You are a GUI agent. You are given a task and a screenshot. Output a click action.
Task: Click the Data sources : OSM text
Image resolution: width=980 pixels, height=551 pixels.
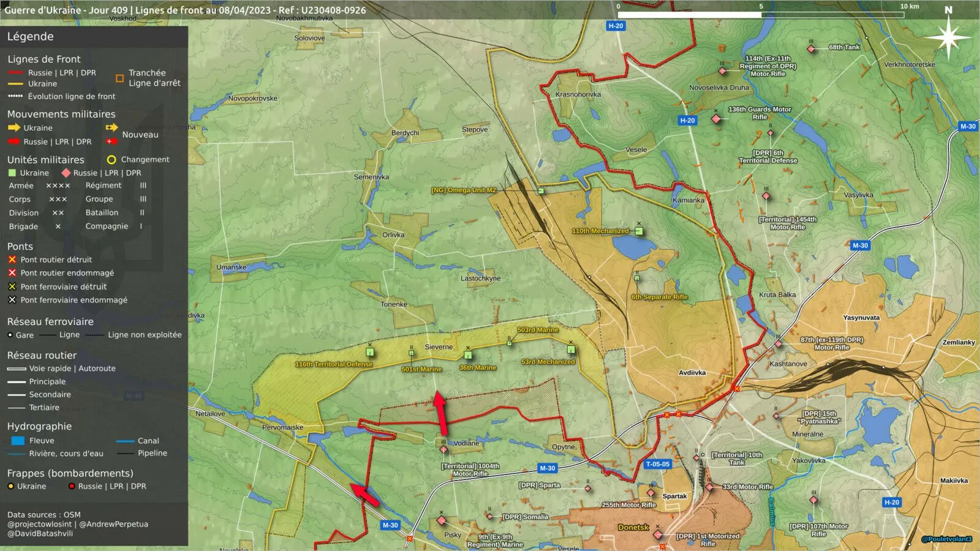[x=44, y=515]
